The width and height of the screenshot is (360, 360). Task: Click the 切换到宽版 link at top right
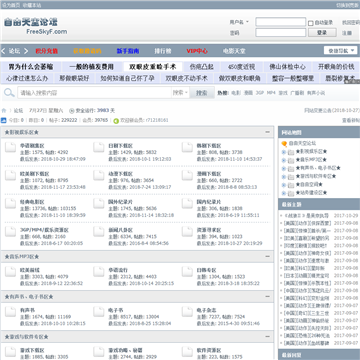point(348,5)
